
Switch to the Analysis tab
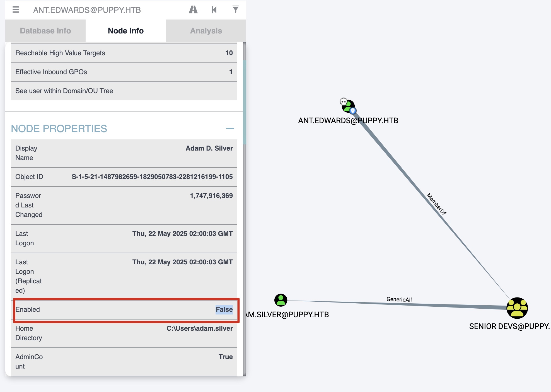point(206,31)
